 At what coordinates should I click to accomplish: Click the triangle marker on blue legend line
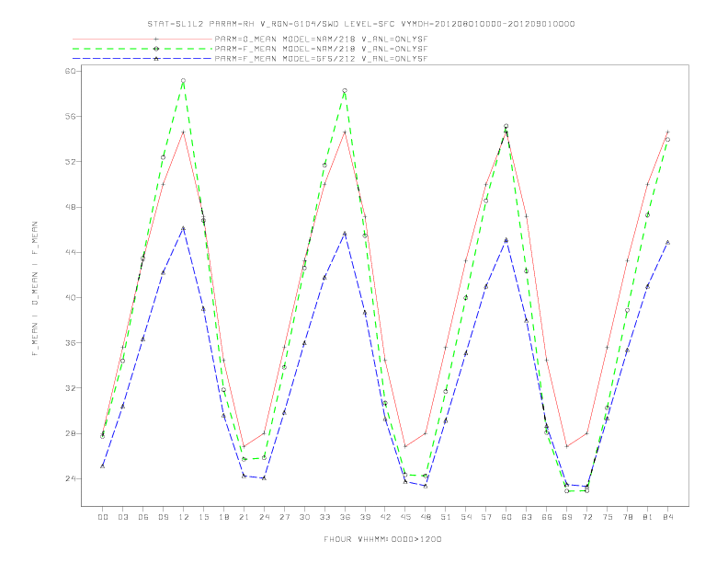(x=156, y=59)
